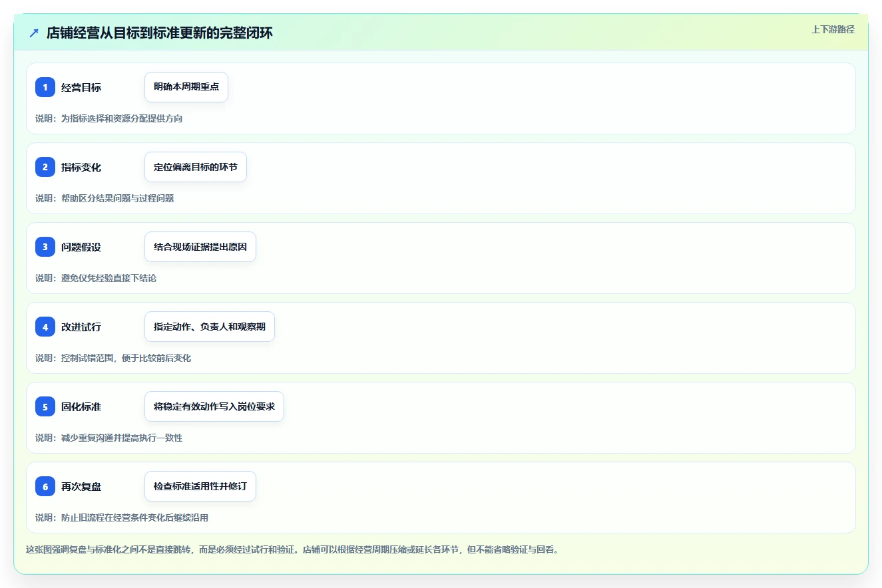Viewport: 882px width, 588px height.
Task: Select step number badge 1
Action: point(45,87)
